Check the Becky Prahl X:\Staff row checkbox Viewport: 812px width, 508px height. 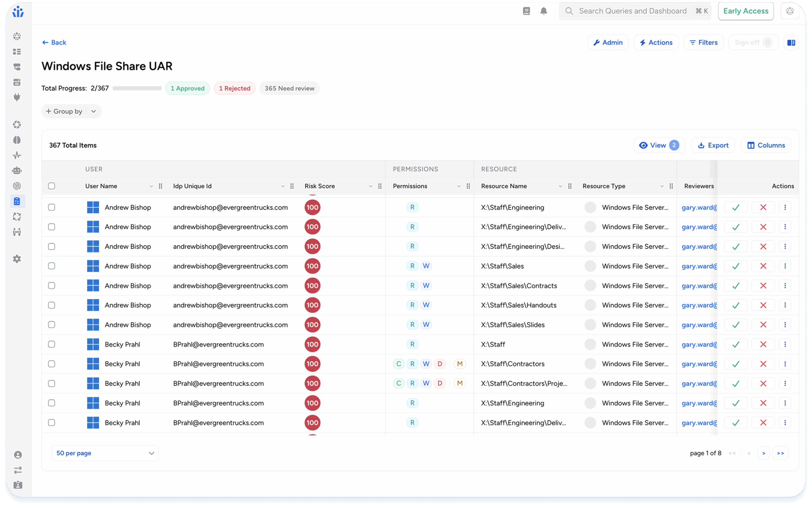point(52,344)
